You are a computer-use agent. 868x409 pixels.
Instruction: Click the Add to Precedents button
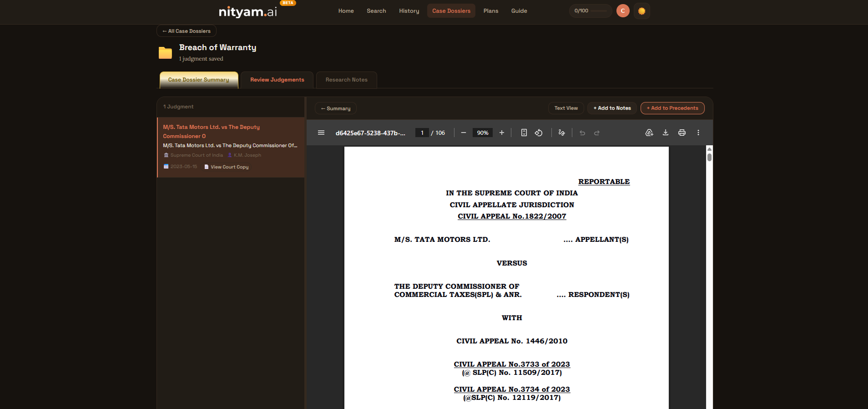pos(672,108)
